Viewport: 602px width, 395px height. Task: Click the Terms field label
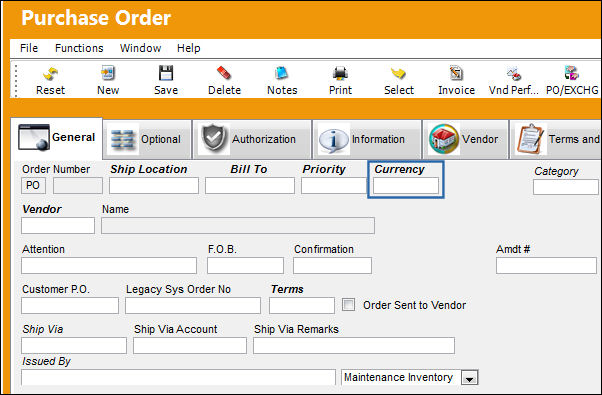click(287, 289)
